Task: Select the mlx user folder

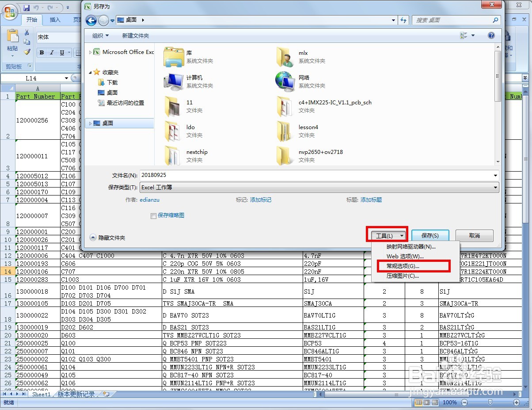Action: (300, 57)
